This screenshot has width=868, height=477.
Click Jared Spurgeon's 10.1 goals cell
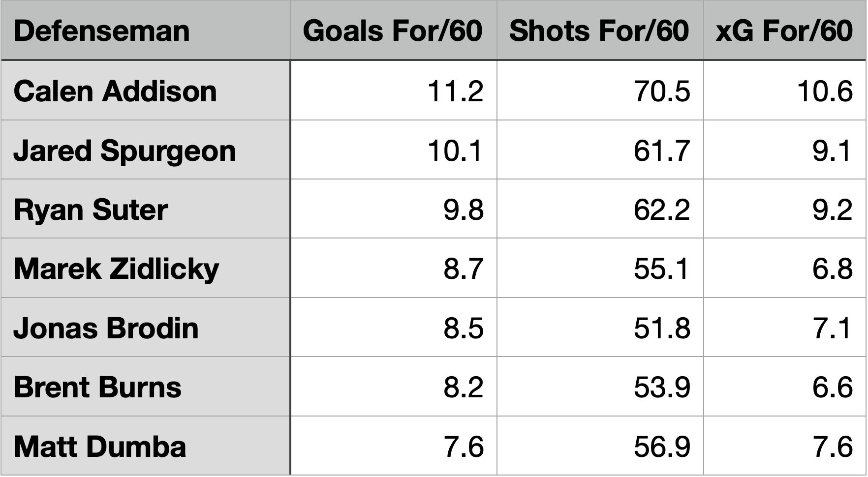coord(455,150)
